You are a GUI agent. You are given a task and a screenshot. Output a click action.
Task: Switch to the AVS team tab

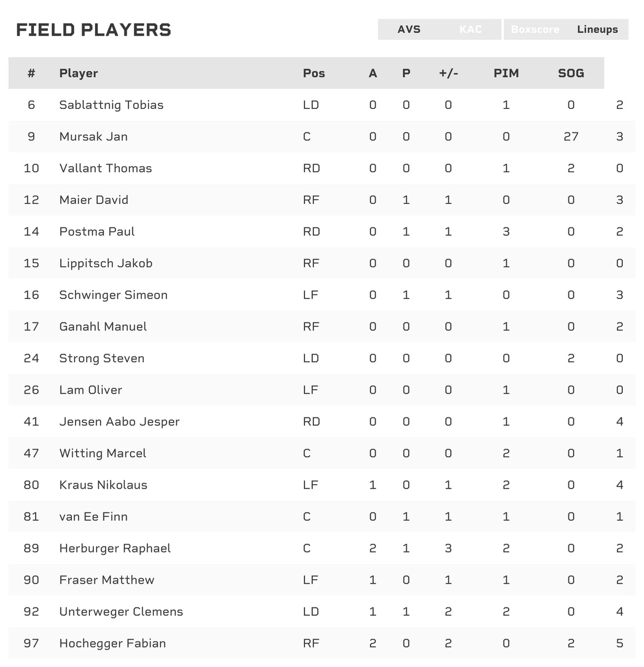pyautogui.click(x=409, y=29)
